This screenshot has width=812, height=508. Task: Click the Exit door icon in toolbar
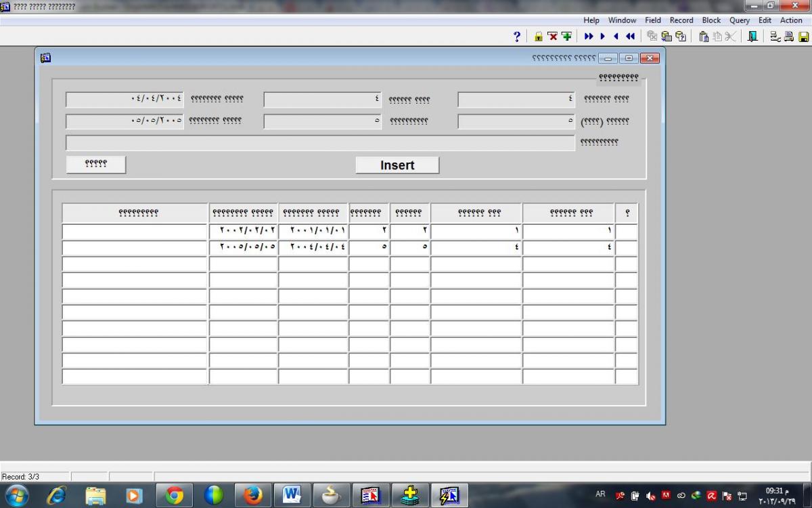[752, 37]
